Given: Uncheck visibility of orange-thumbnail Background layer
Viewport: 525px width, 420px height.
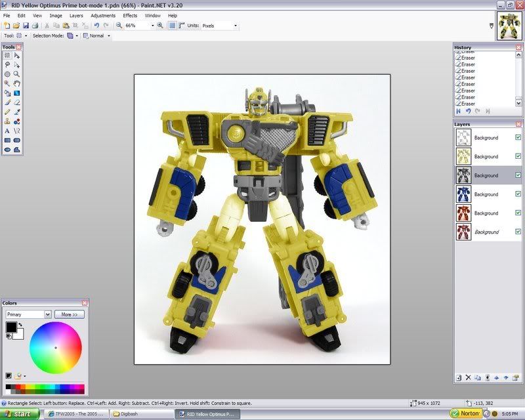Looking at the screenshot, I should tap(518, 213).
